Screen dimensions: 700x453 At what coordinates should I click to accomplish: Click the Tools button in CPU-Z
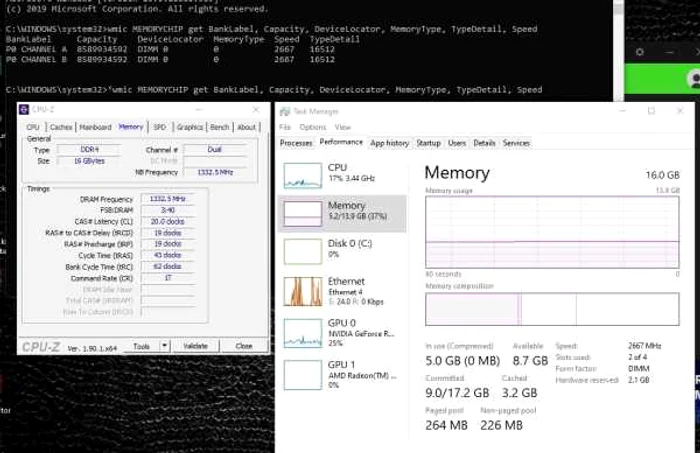coord(141,346)
